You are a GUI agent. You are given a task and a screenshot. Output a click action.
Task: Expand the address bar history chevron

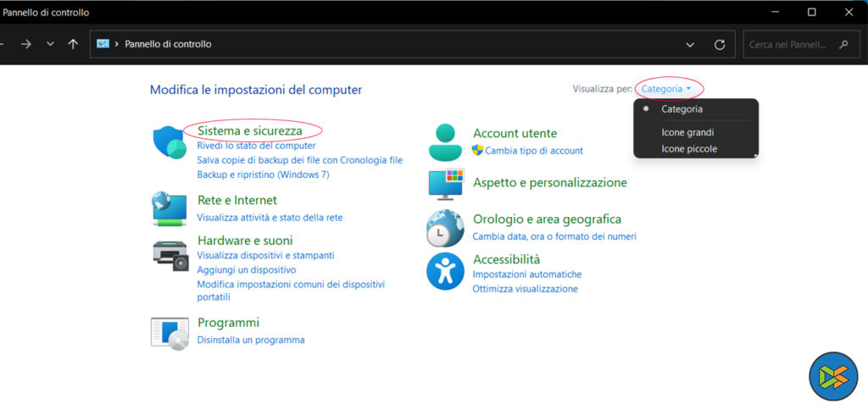690,44
